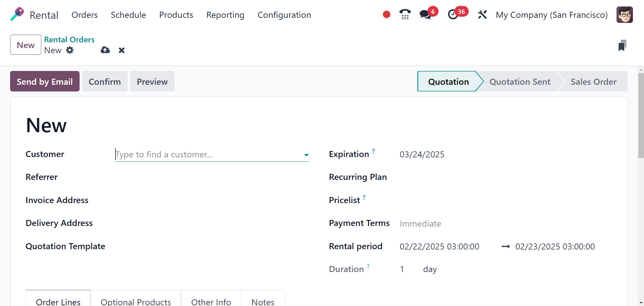
Task: Click the gear actions icon beside New
Action: point(70,50)
